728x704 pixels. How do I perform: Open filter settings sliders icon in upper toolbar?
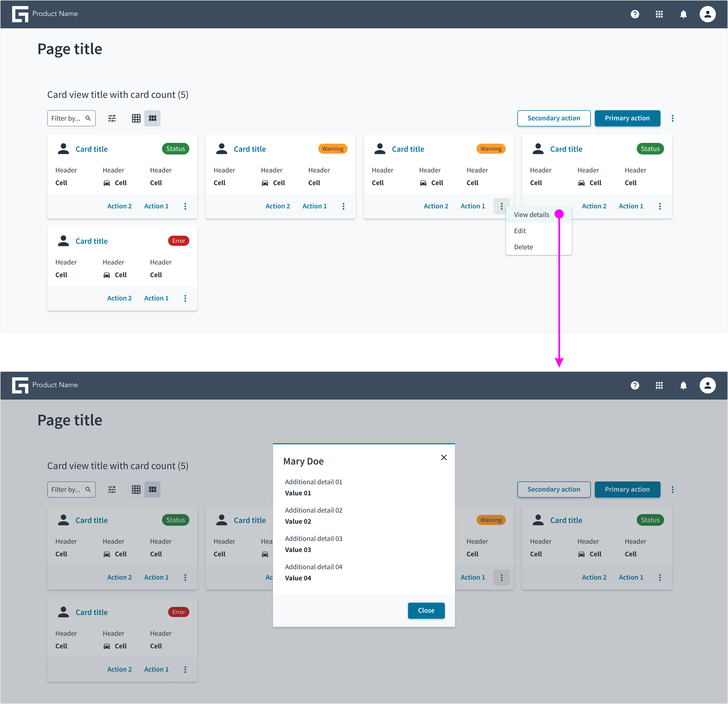[x=112, y=118]
